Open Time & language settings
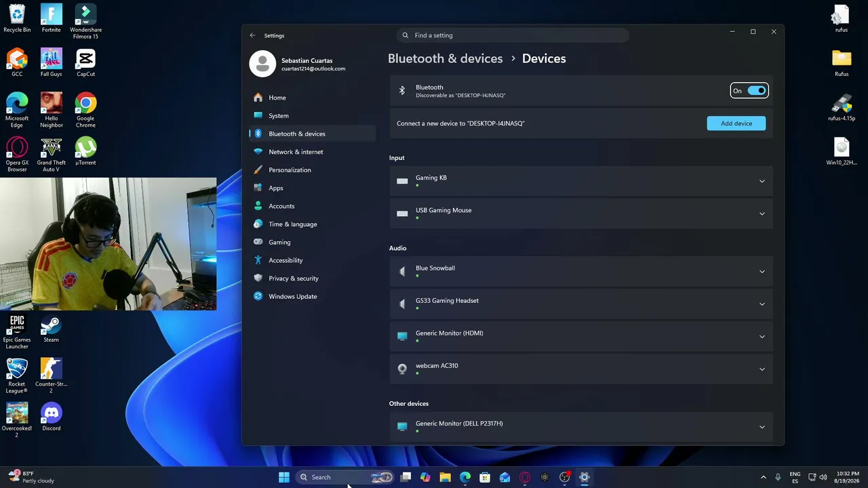 pos(312,224)
